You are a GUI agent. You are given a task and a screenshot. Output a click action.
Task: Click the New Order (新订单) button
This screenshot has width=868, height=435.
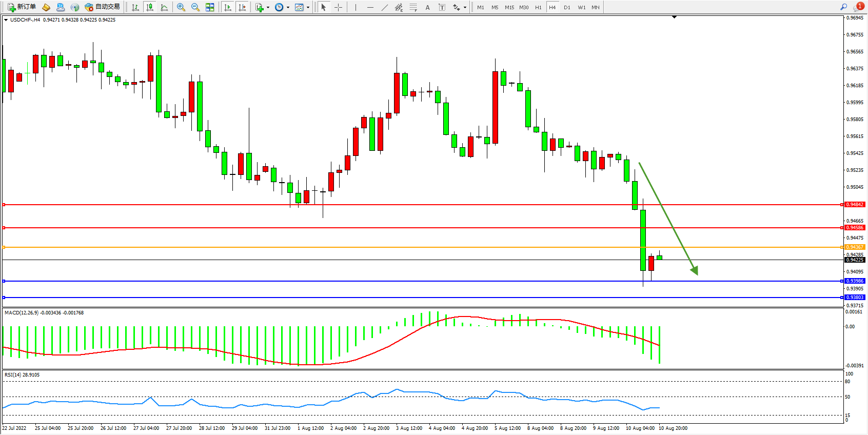click(x=22, y=7)
